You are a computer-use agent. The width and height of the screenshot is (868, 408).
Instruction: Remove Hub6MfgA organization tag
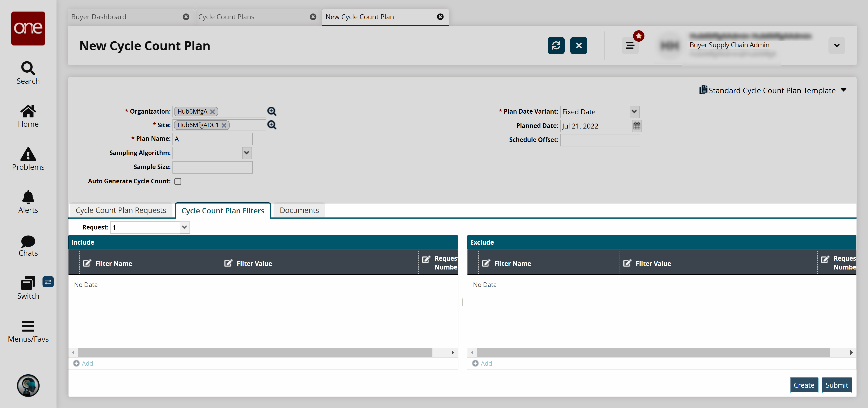click(212, 112)
